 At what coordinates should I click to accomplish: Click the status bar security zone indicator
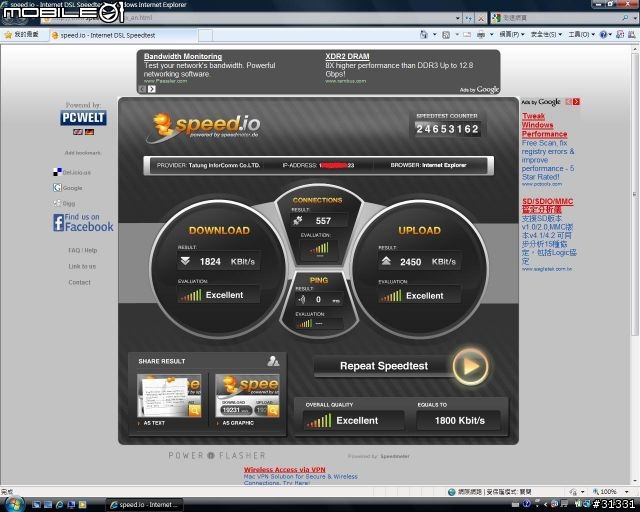[489, 492]
